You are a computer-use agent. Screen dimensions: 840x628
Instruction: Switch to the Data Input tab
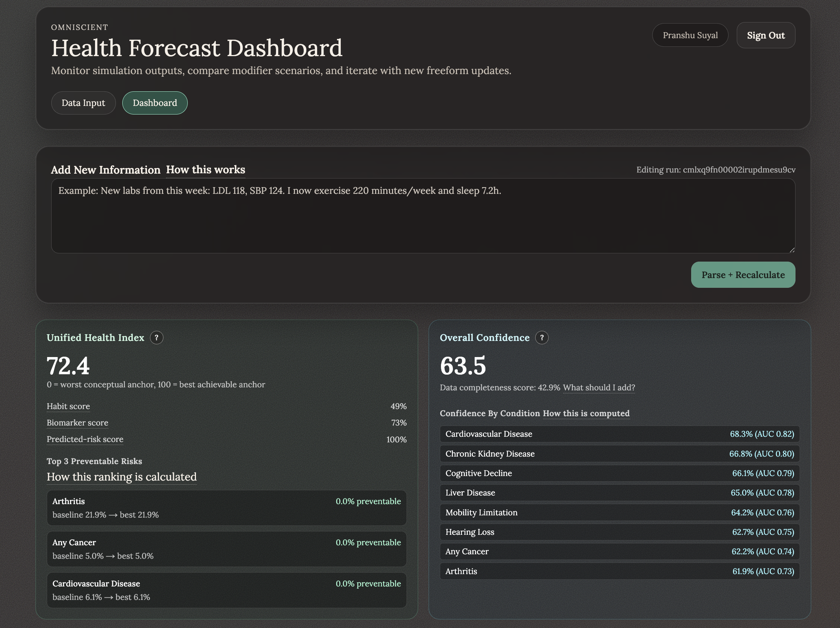(83, 103)
